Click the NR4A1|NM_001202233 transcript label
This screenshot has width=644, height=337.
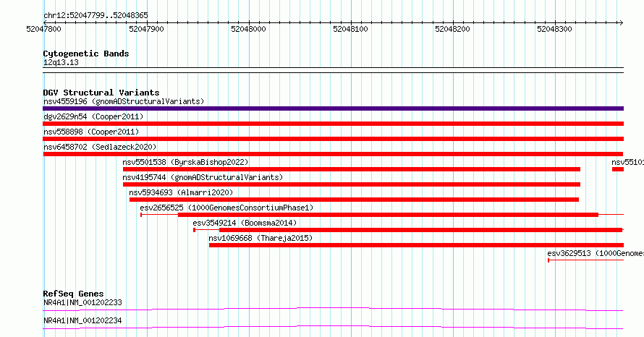click(82, 302)
